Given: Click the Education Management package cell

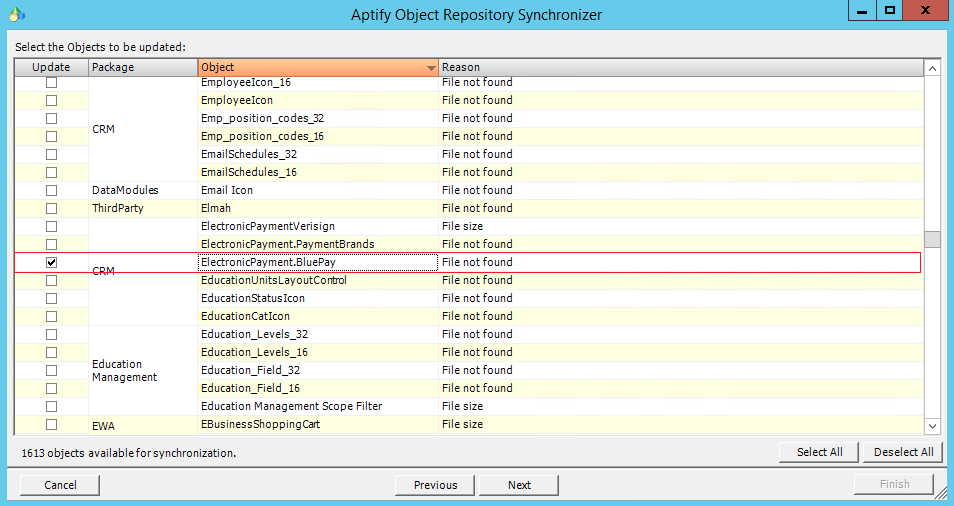Looking at the screenshot, I should [143, 370].
